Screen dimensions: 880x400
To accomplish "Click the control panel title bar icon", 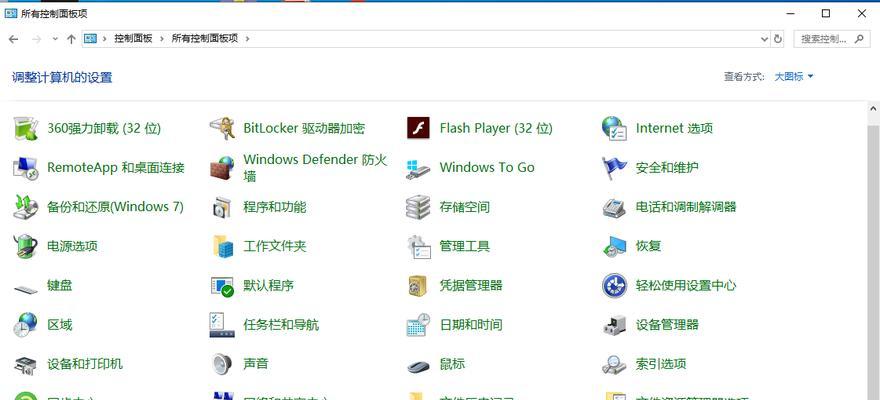I will pos(11,13).
